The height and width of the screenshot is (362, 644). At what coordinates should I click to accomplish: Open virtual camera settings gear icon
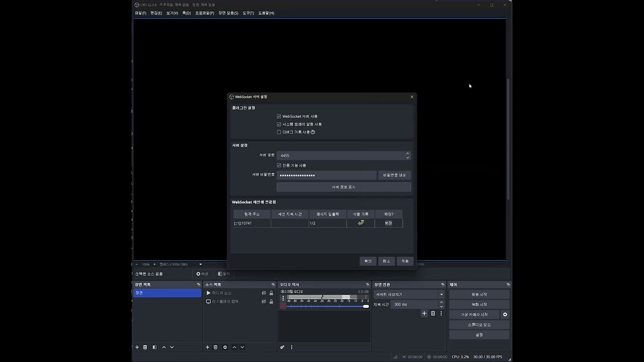coord(505,315)
